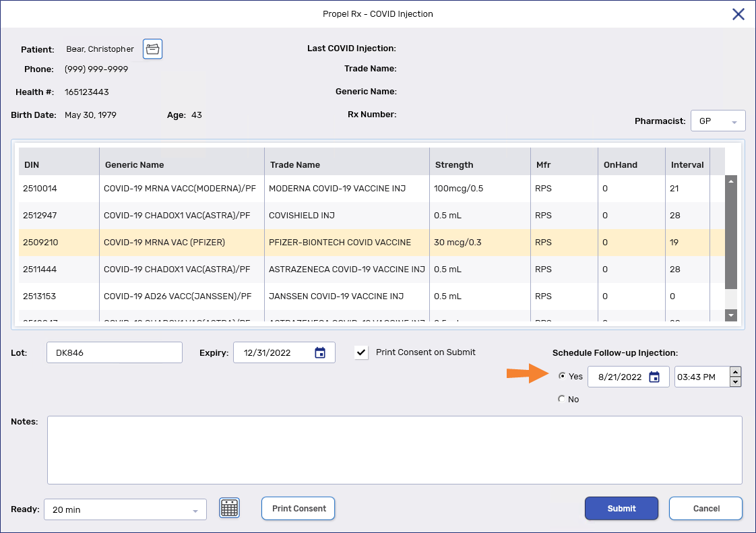Expand the Ready time dropdown

[195, 510]
